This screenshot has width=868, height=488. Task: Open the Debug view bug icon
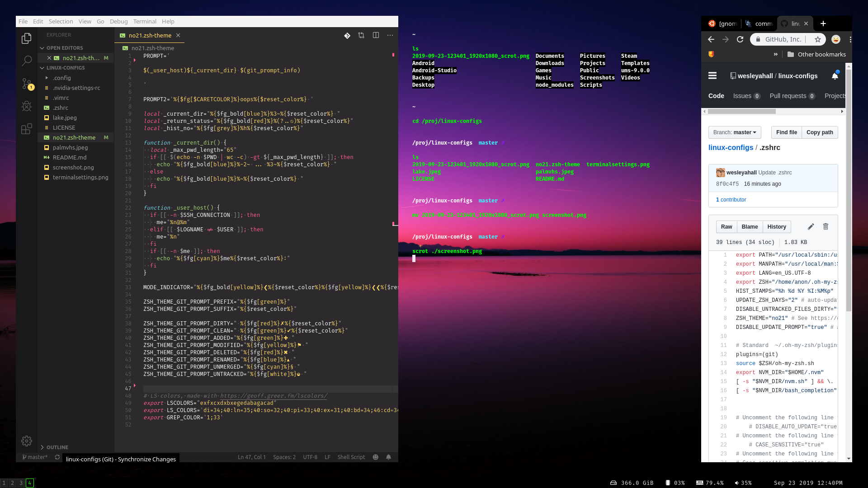coord(27,106)
